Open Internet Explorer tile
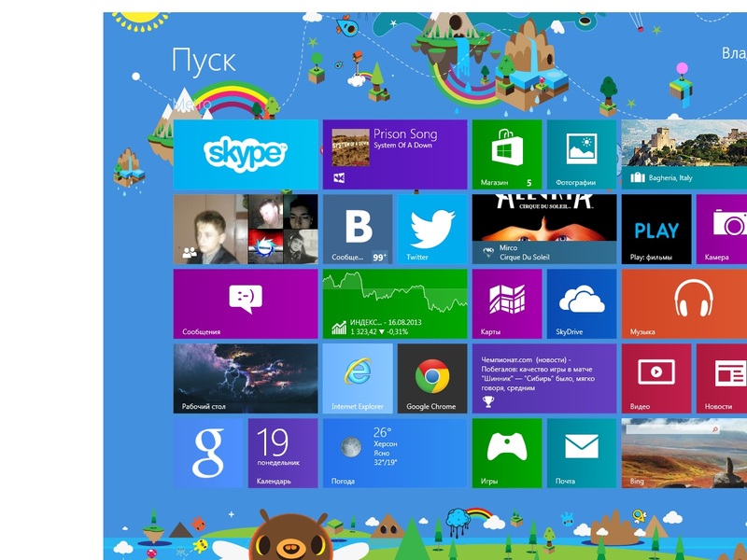The width and height of the screenshot is (747, 560). pyautogui.click(x=357, y=378)
